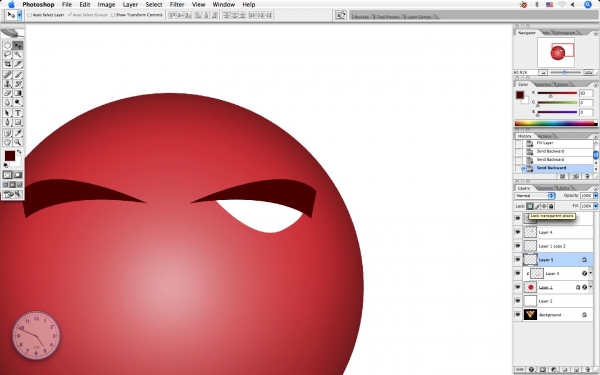Image resolution: width=600 pixels, height=375 pixels.
Task: Hide Layer 4 using its eye icon
Action: coord(518,232)
